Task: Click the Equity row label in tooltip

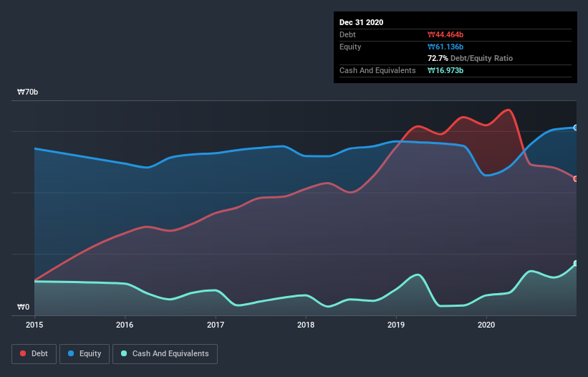Action: [350, 47]
